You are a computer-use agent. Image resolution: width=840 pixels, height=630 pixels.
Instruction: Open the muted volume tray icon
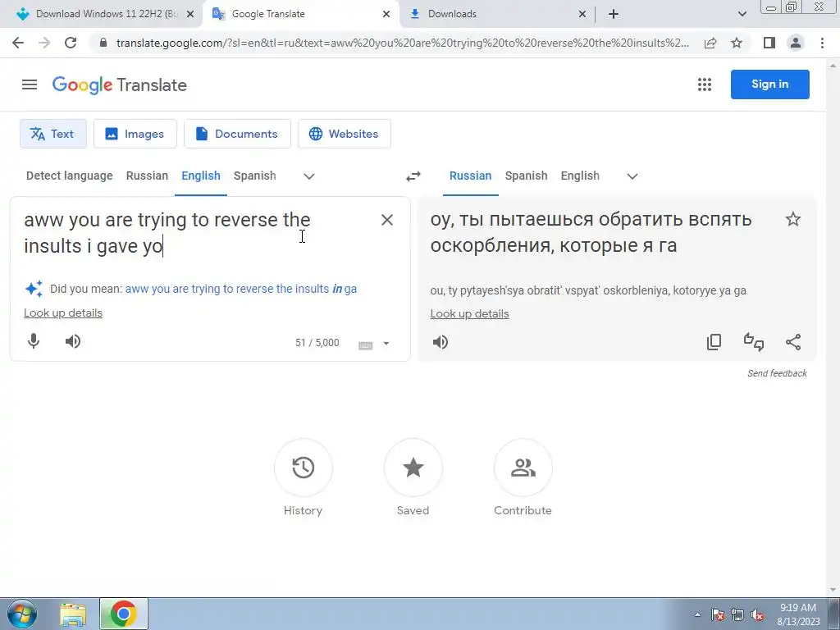(x=757, y=615)
